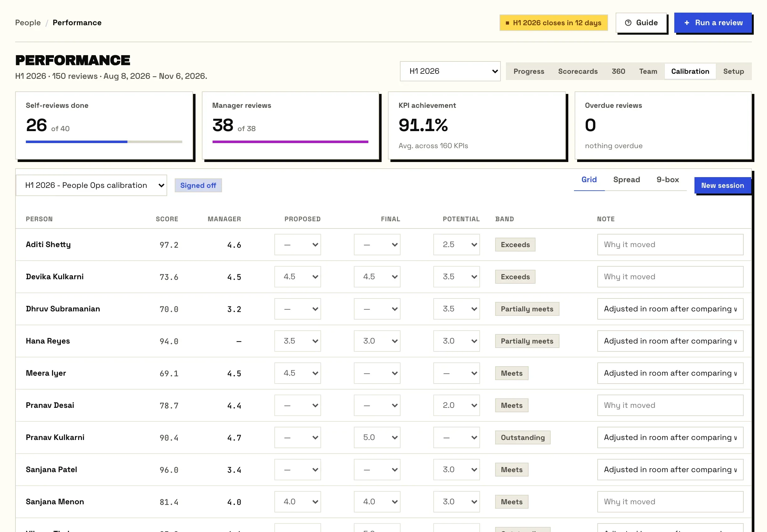Image resolution: width=767 pixels, height=532 pixels.
Task: Open Devika Kulkarni's Final rating dropdown
Action: tap(377, 277)
